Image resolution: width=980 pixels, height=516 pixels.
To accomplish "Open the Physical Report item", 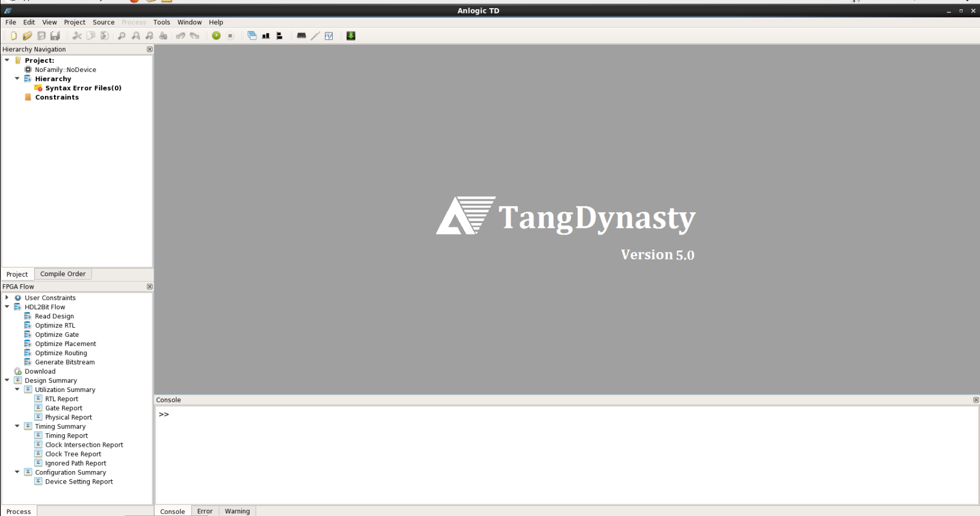I will (x=69, y=417).
